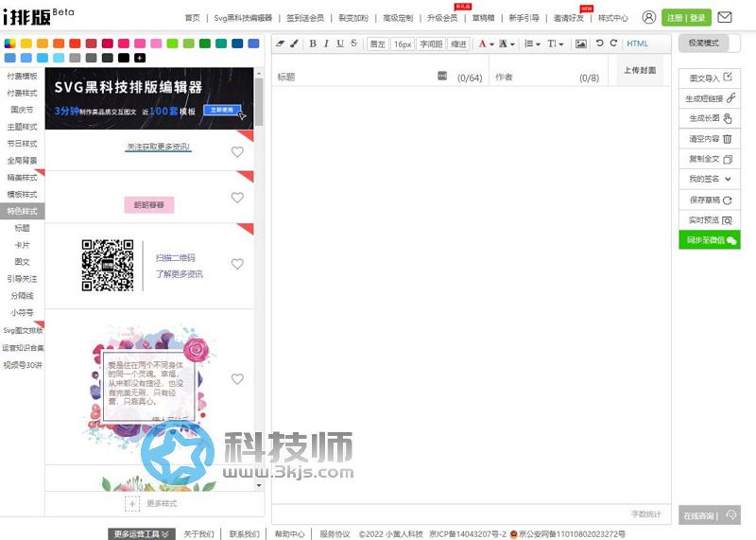The width and height of the screenshot is (756, 540).
Task: Toggle underline formatting
Action: click(x=340, y=44)
